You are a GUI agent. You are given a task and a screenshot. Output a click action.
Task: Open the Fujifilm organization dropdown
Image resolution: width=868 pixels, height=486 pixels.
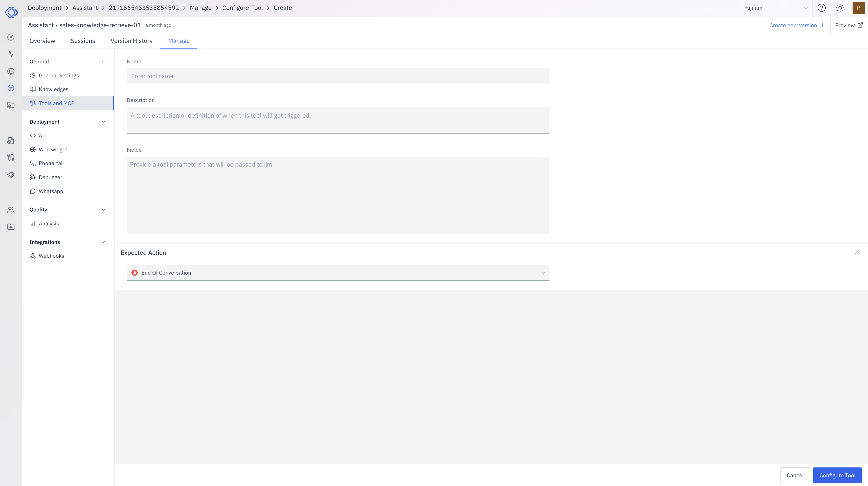[775, 8]
